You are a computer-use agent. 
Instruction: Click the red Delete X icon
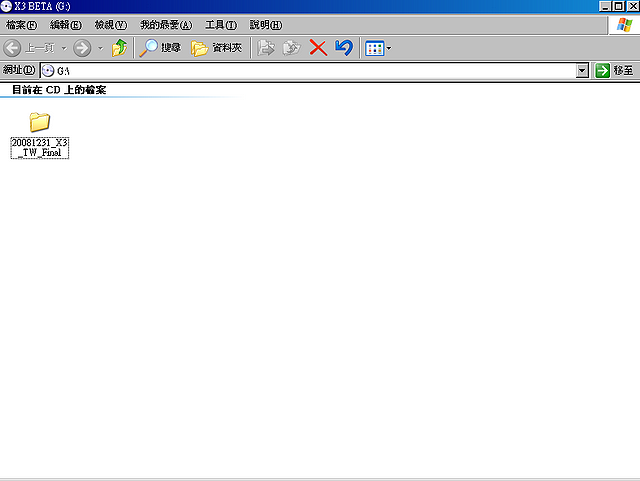pos(318,48)
